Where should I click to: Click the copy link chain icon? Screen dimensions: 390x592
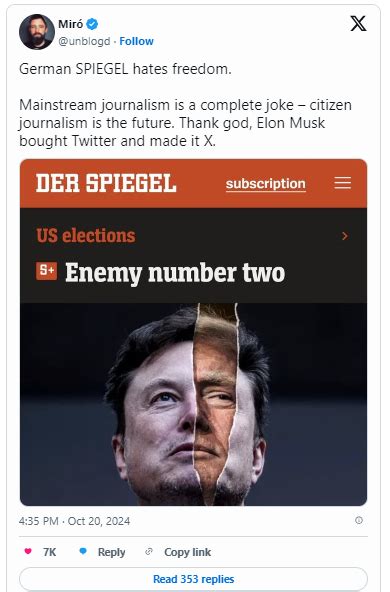click(x=149, y=552)
